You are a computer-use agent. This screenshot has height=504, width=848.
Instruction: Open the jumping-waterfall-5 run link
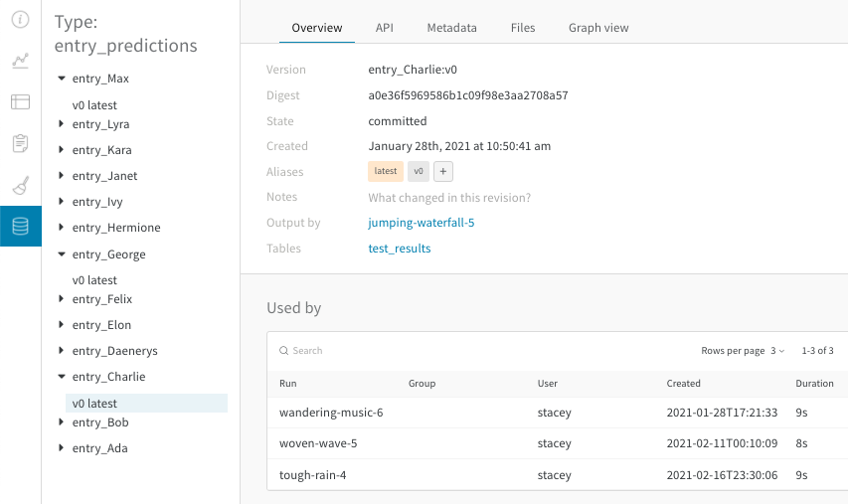point(421,223)
